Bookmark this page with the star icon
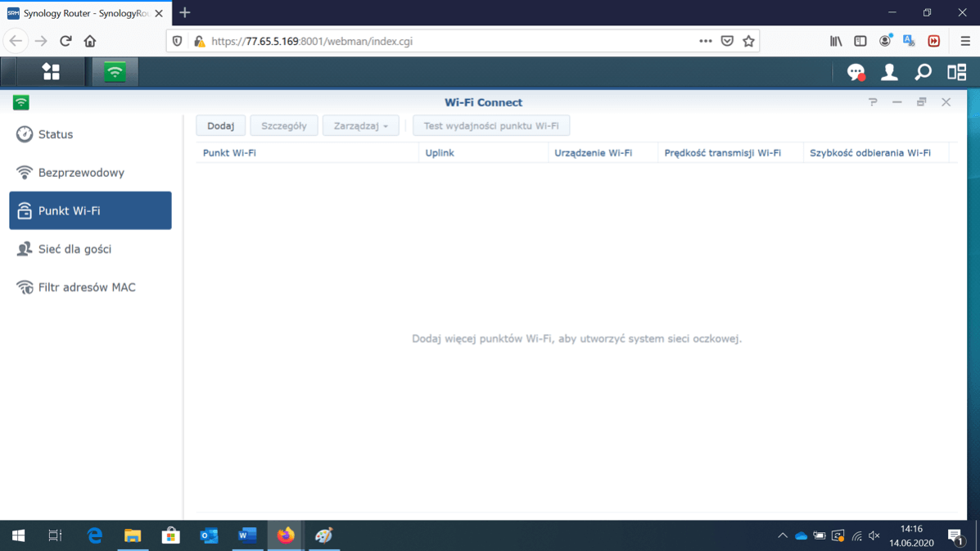Screen dimensions: 980x551 click(748, 41)
